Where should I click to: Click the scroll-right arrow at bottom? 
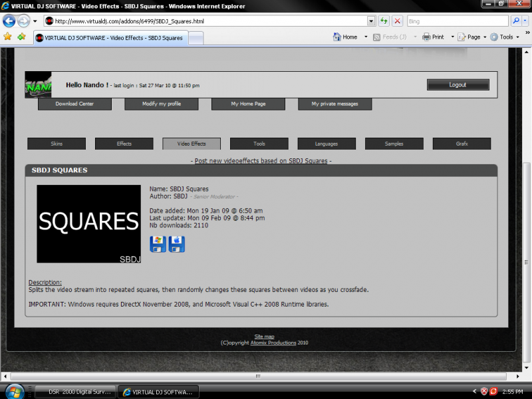pos(518,376)
